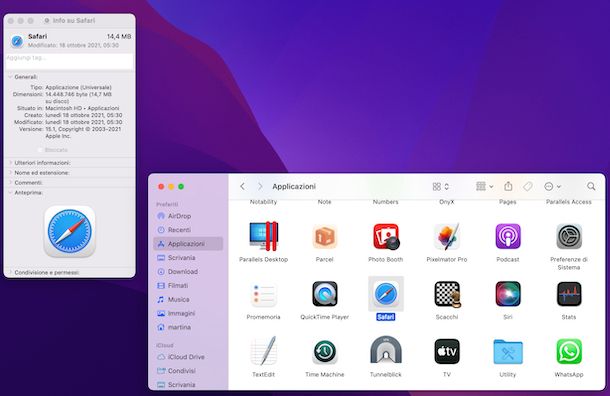Image resolution: width=610 pixels, height=396 pixels.
Task: Open Filmati in Finder sidebar
Action: click(x=188, y=286)
